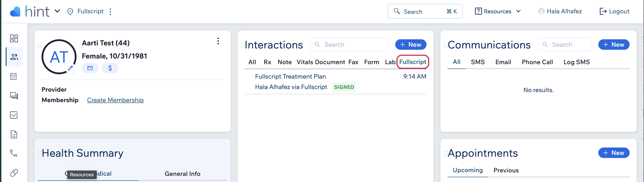Select the Phone Call communications tab

coord(537,62)
